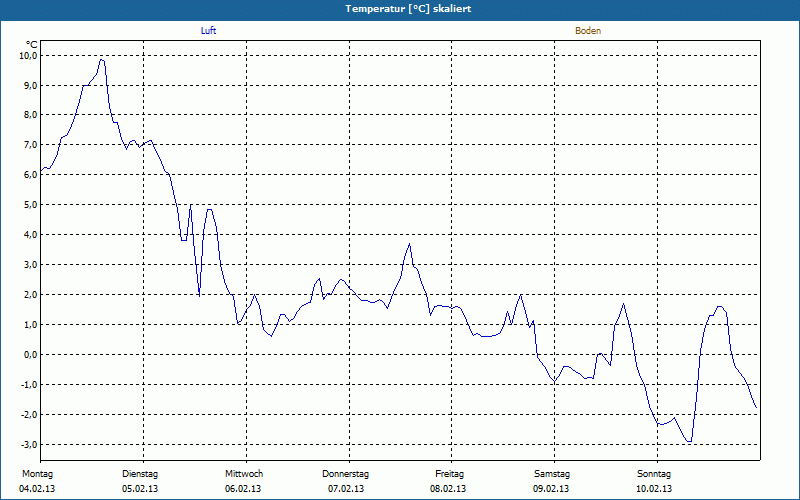Image resolution: width=800 pixels, height=500 pixels.
Task: Click the 7,0 axis value
Action: point(31,145)
